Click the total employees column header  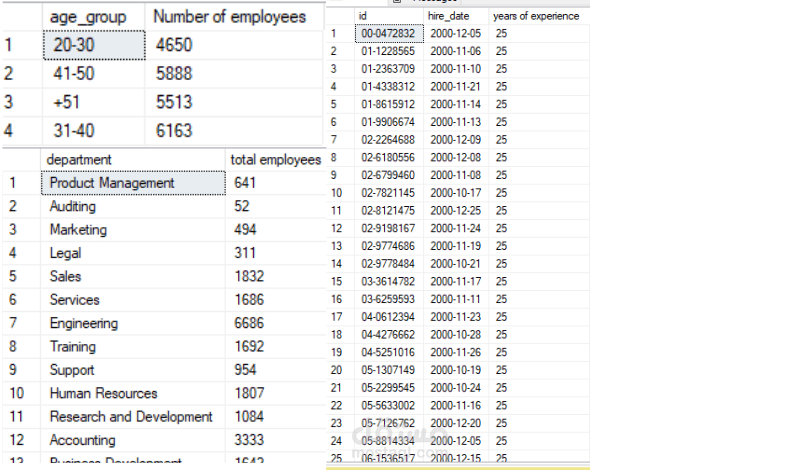click(276, 160)
